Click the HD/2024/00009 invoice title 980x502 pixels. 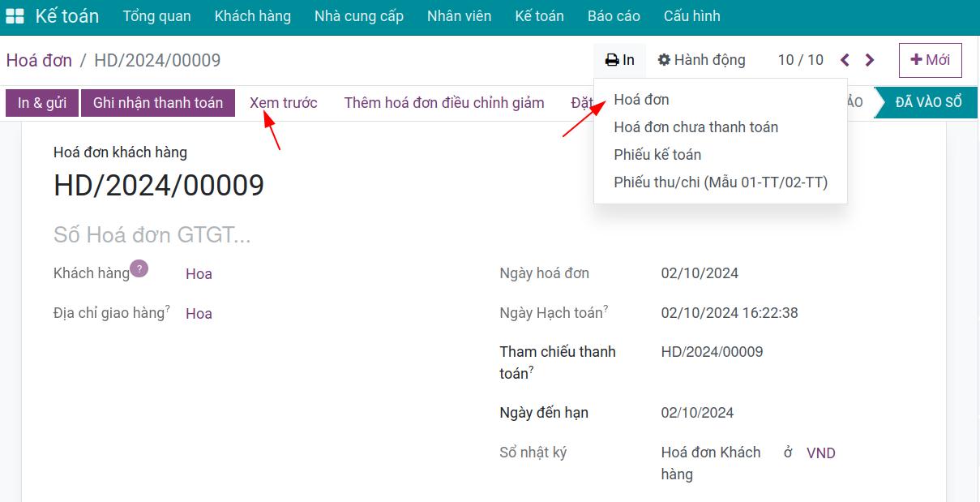(x=159, y=186)
